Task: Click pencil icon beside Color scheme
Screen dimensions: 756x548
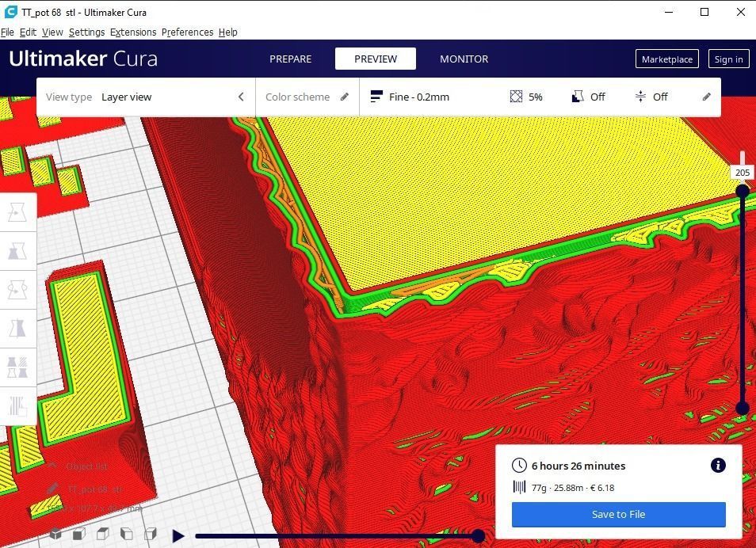Action: coord(344,97)
